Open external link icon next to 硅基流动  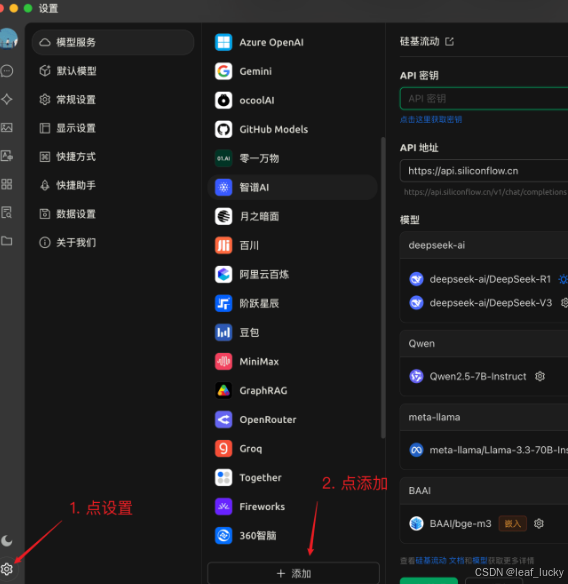pyautogui.click(x=450, y=41)
